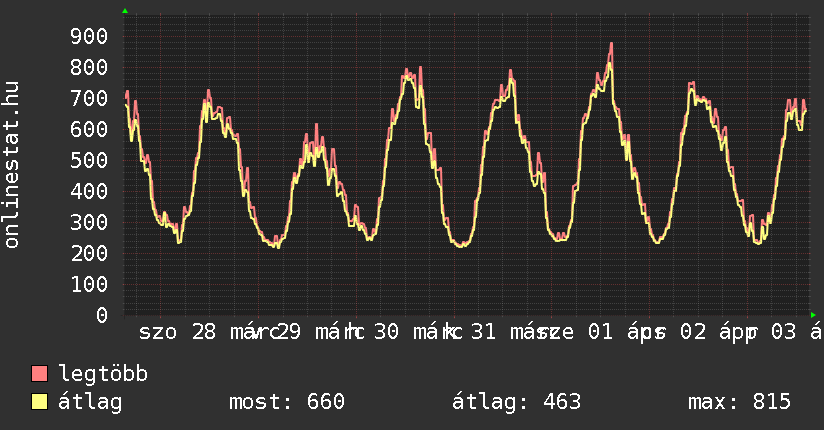Open the onlinestat.hu vertical label
Image resolution: width=824 pixels, height=430 pixels.
tap(12, 165)
